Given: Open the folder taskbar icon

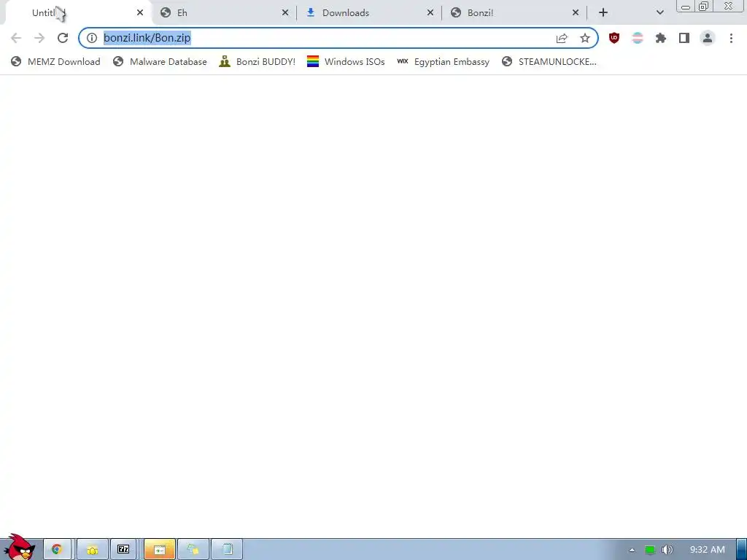Looking at the screenshot, I should [x=93, y=550].
